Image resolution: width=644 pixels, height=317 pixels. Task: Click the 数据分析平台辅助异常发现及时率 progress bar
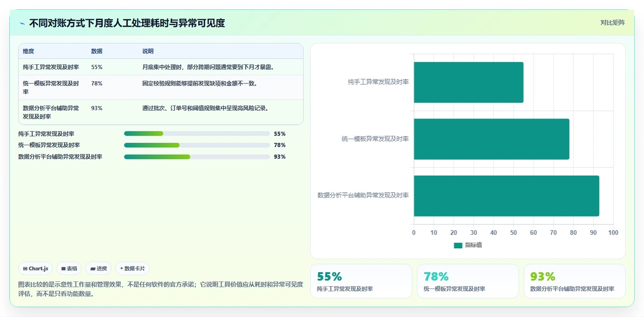(x=197, y=157)
